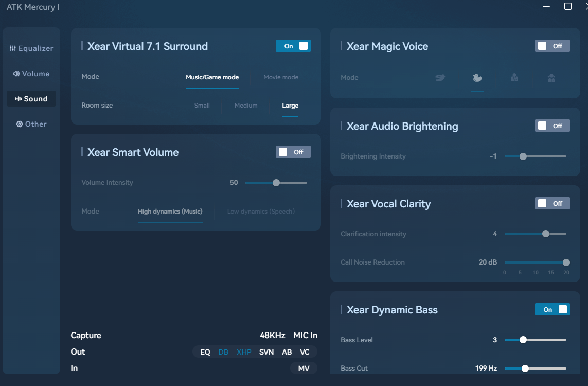Open the Volume sidebar section
This screenshot has width=588, height=386.
31,74
